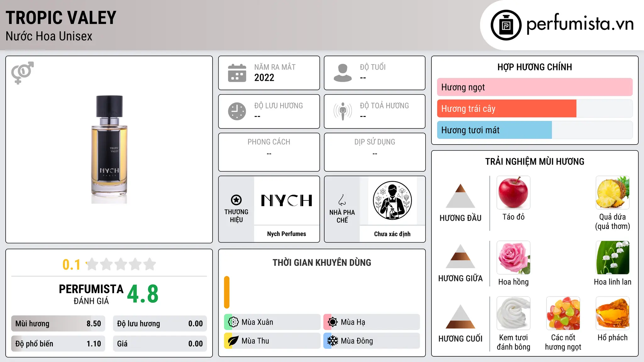Click the perfumista.vn perfume bottle logo icon
The height and width of the screenshot is (362, 644).
(x=506, y=25)
